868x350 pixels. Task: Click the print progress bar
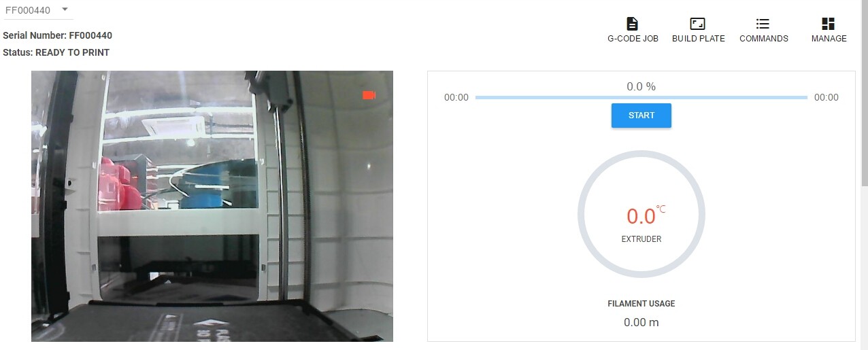click(641, 98)
